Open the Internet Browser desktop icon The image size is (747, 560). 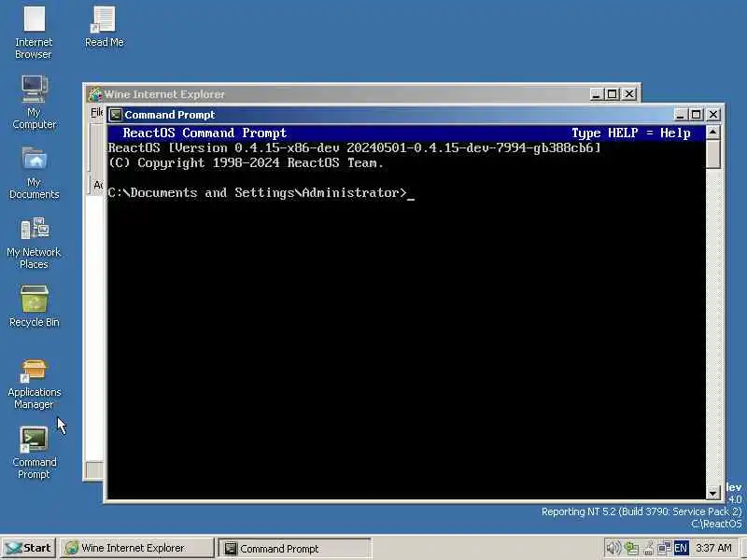[34, 33]
